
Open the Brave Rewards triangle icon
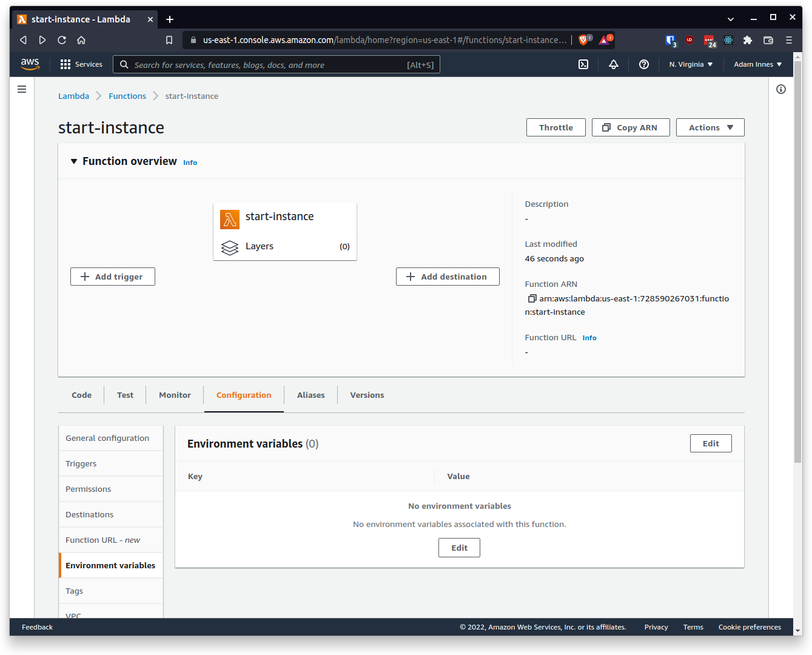[605, 40]
